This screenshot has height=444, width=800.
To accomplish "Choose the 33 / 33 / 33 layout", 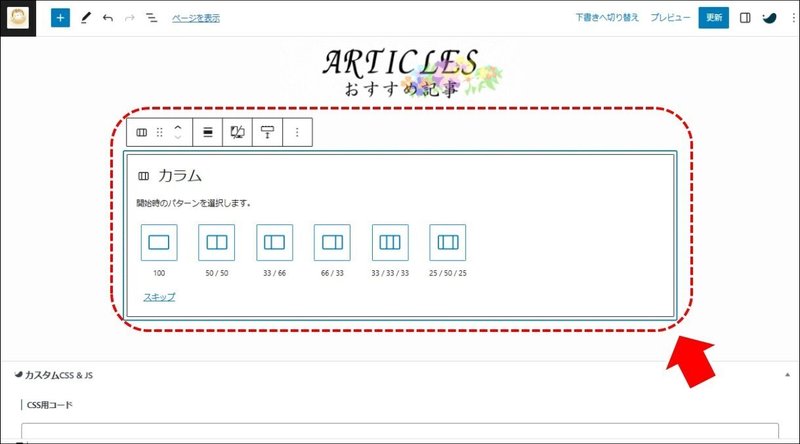I will tap(390, 242).
